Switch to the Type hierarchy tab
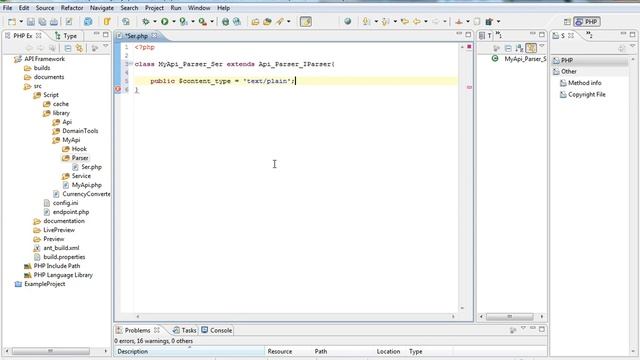This screenshot has height=360, width=640. (x=66, y=36)
